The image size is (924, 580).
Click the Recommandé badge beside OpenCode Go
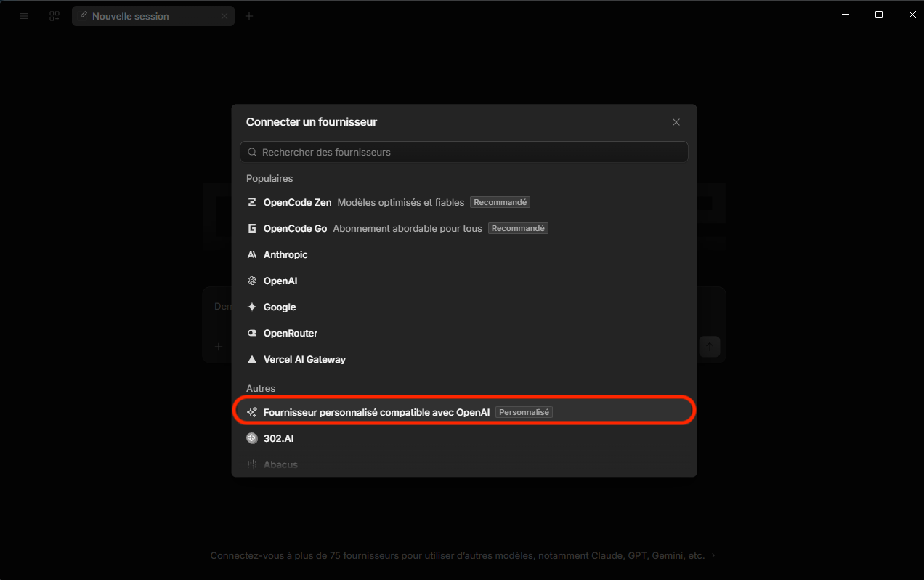[518, 228]
